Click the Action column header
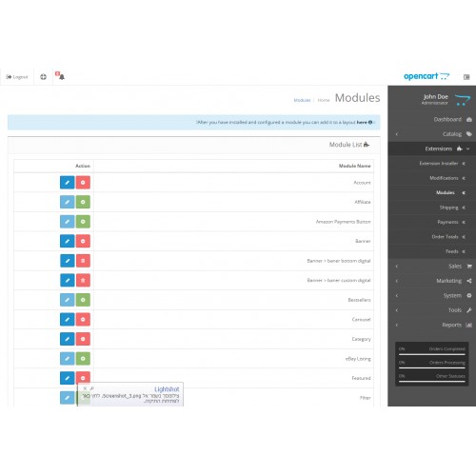This screenshot has height=476, width=476. point(83,166)
